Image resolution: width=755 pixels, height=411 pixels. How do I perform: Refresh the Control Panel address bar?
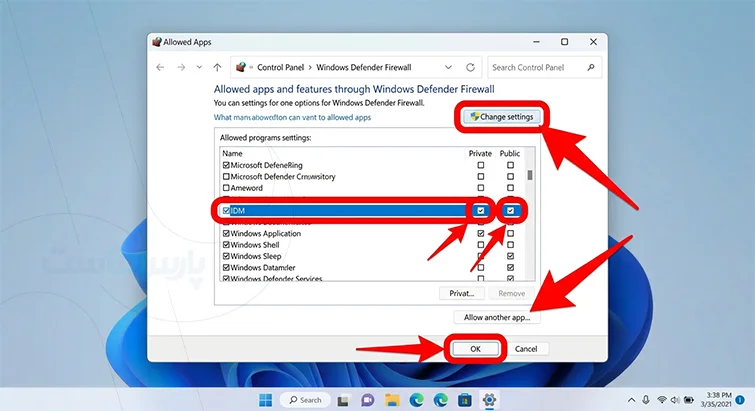click(470, 67)
